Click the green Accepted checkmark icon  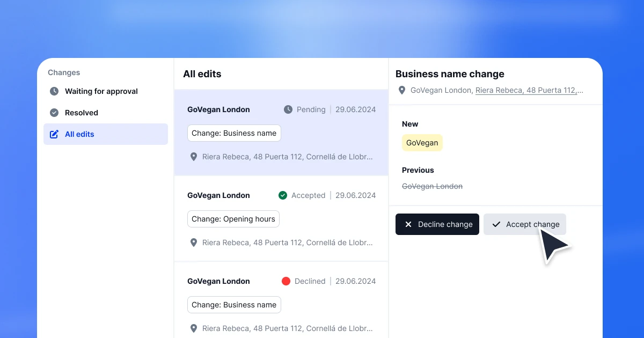click(x=283, y=195)
